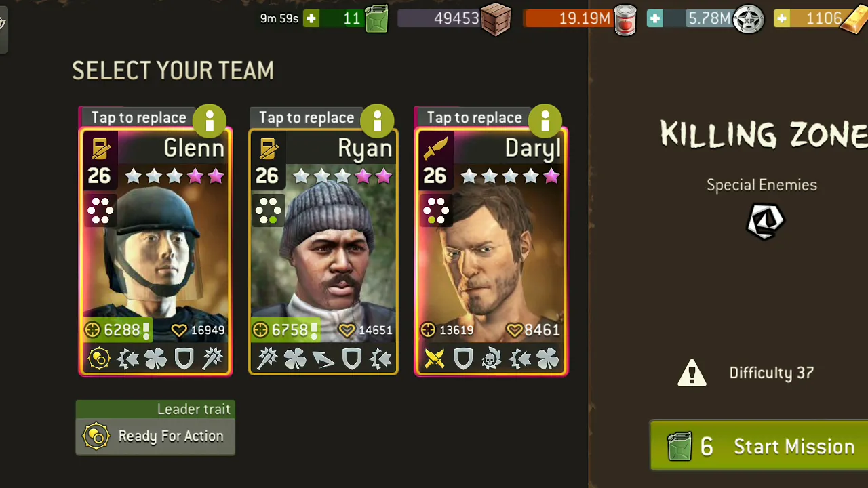Tap the tomato food can icon
Screen dimensions: 868x488
pos(625,20)
